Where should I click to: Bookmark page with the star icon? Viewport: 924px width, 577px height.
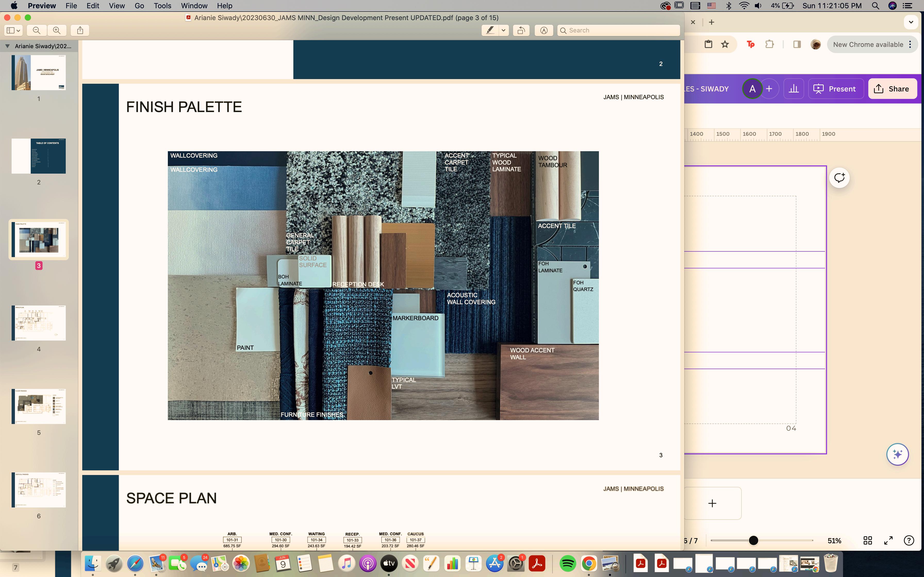725,44
